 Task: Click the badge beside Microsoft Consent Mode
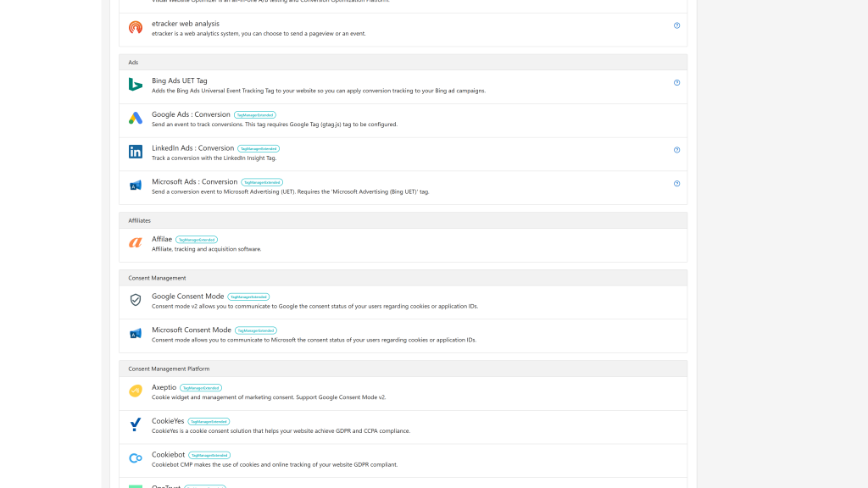coord(256,331)
